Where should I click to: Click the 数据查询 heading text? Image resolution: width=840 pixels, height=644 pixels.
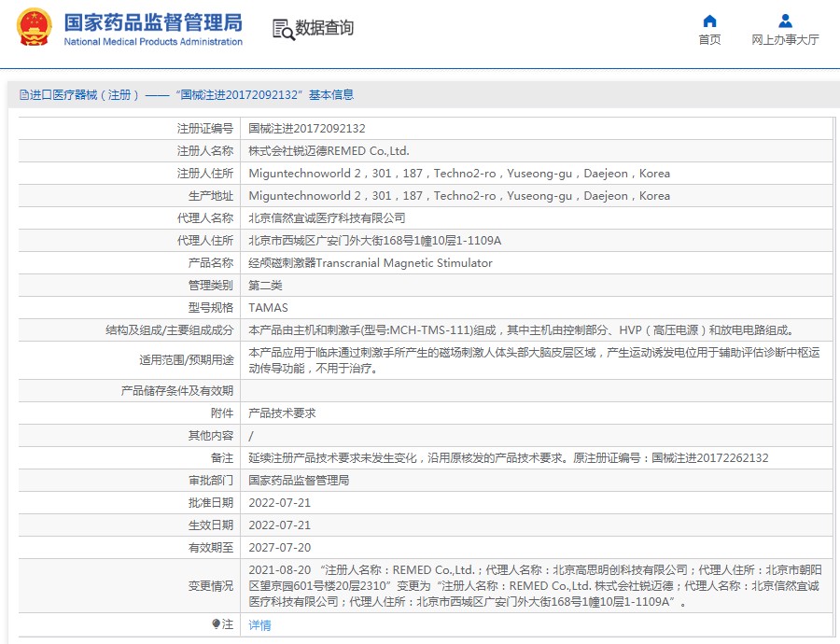coord(325,28)
